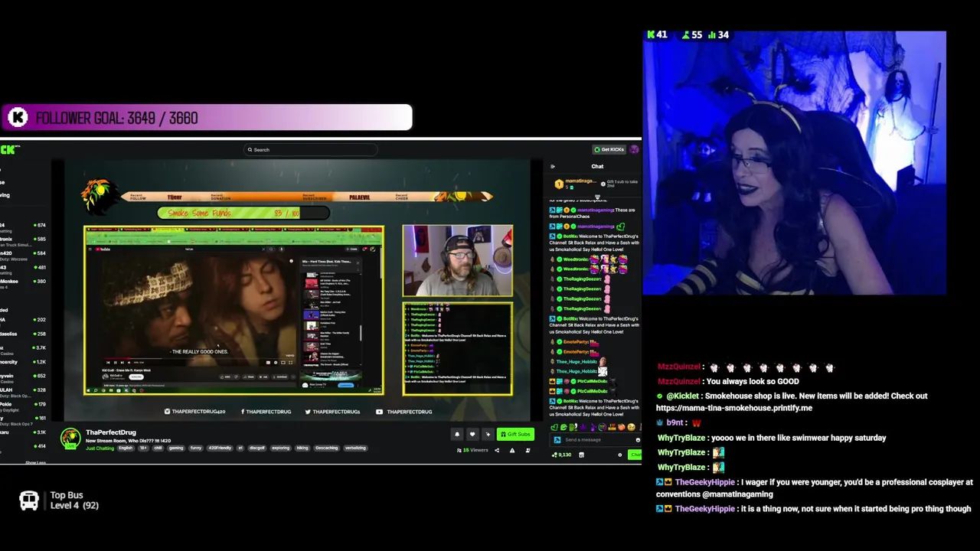980x551 pixels.
Task: Click the FOLLOWER GOAL progress bar
Action: (x=206, y=117)
